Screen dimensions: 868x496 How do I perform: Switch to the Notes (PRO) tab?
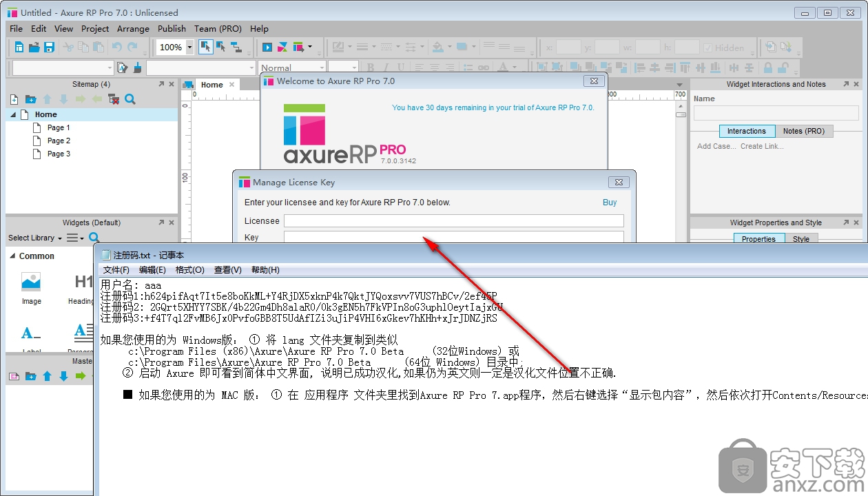[x=804, y=131]
